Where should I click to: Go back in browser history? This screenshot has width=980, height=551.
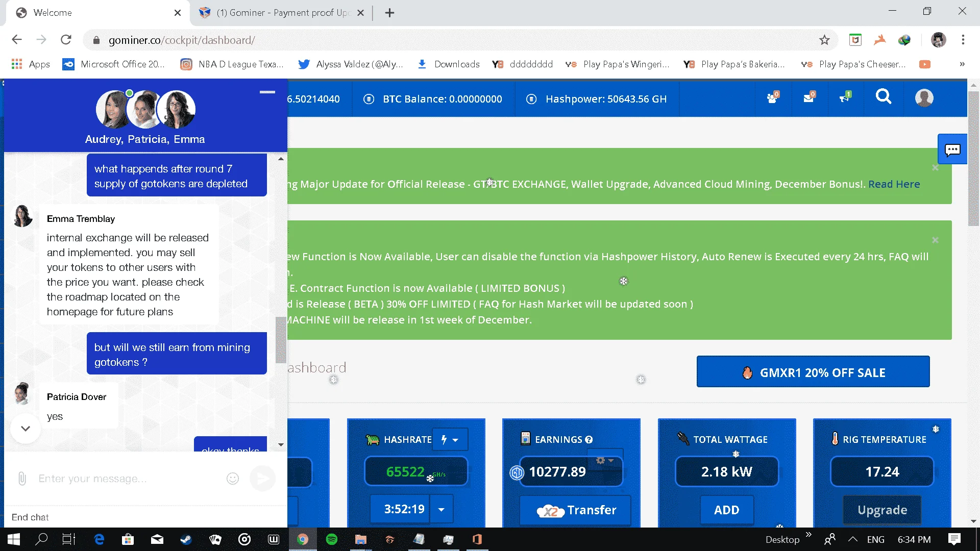[17, 40]
